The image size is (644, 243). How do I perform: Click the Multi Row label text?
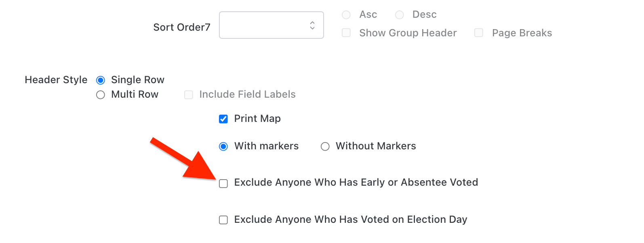[135, 94]
